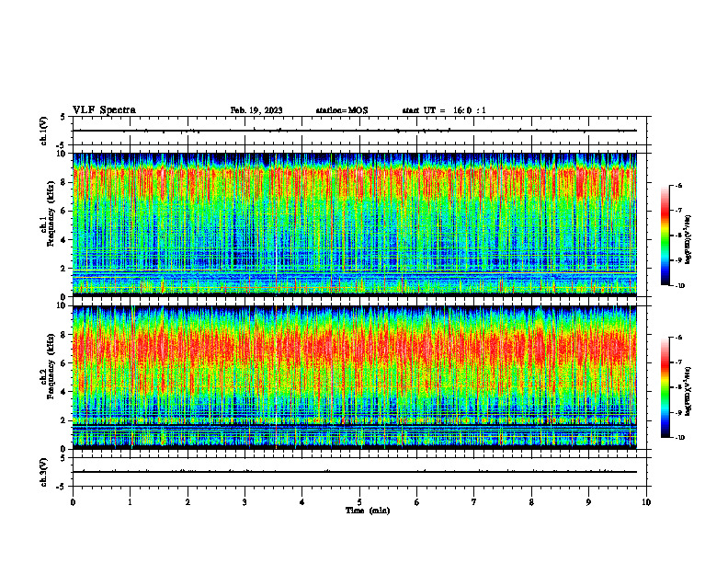Click the time axis tick label "3"
The width and height of the screenshot is (728, 563).
click(x=245, y=502)
